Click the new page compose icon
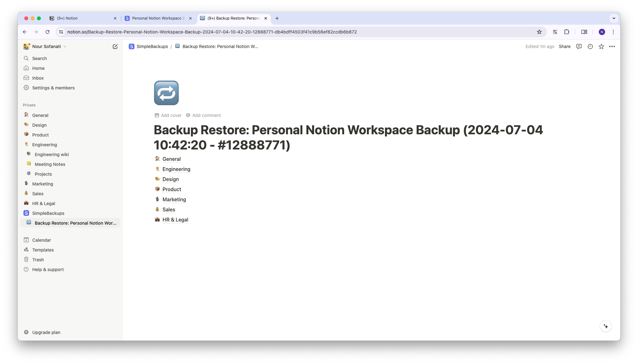 (x=115, y=46)
